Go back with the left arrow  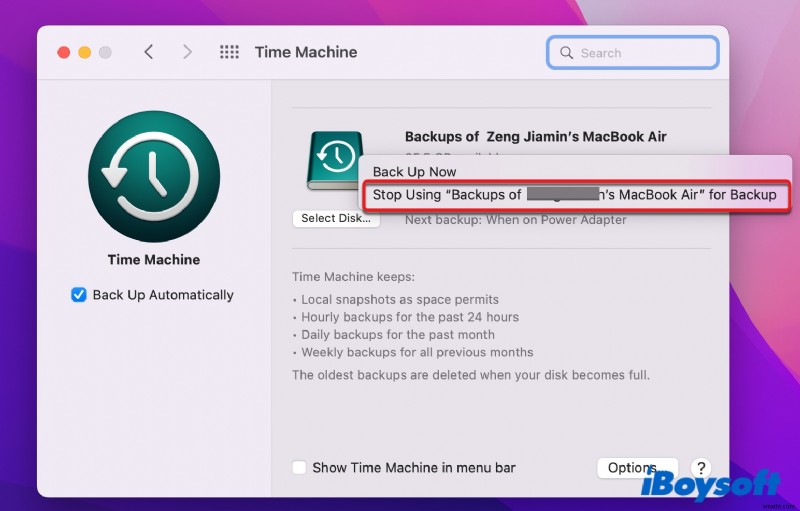tap(148, 52)
